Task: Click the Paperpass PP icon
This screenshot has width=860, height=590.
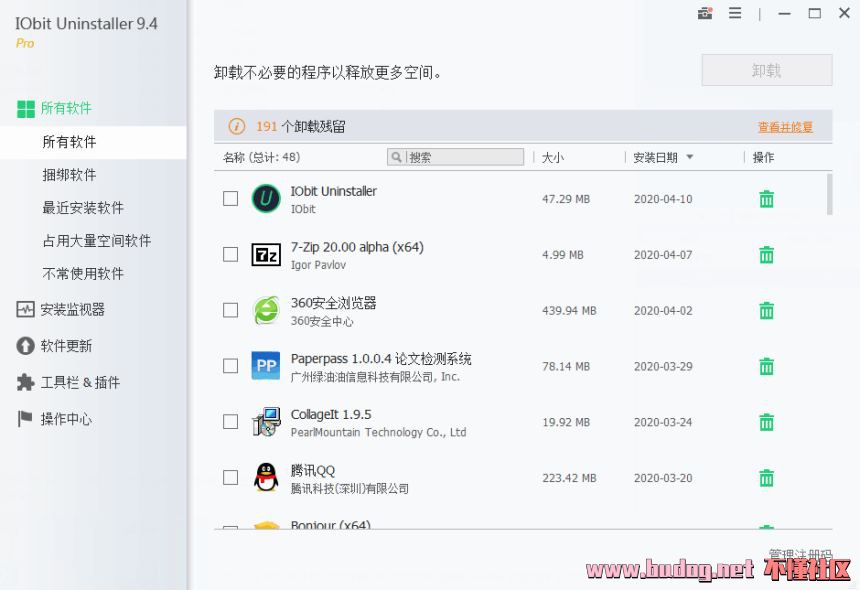Action: (266, 366)
